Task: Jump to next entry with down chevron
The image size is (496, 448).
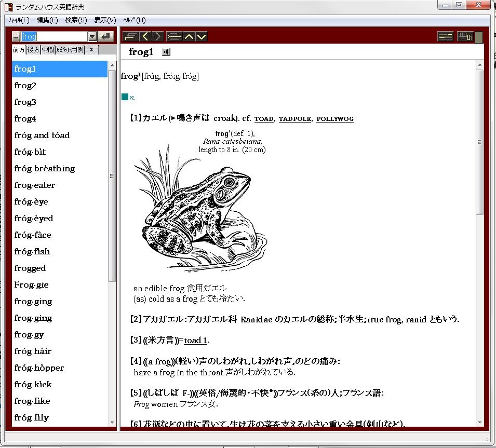Action: [202, 37]
